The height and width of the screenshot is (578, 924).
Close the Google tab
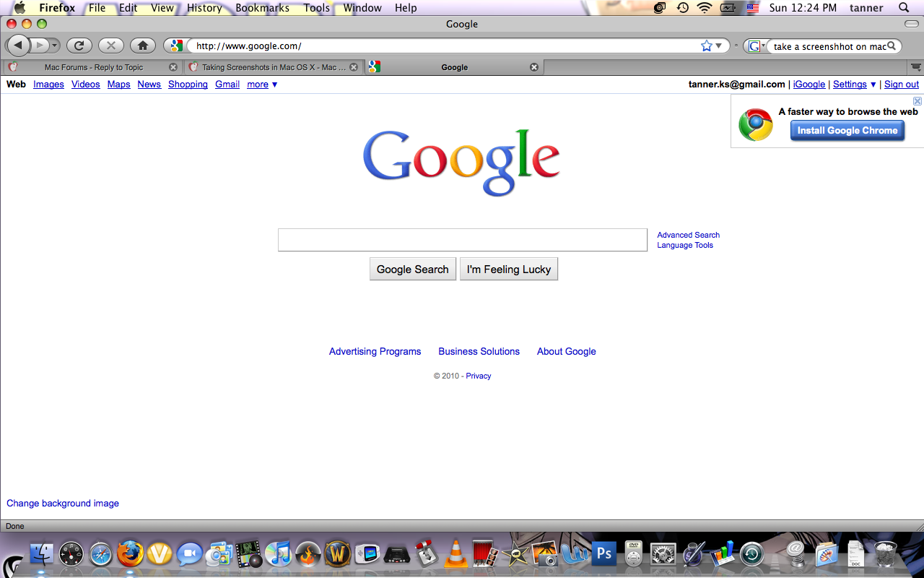coord(534,67)
